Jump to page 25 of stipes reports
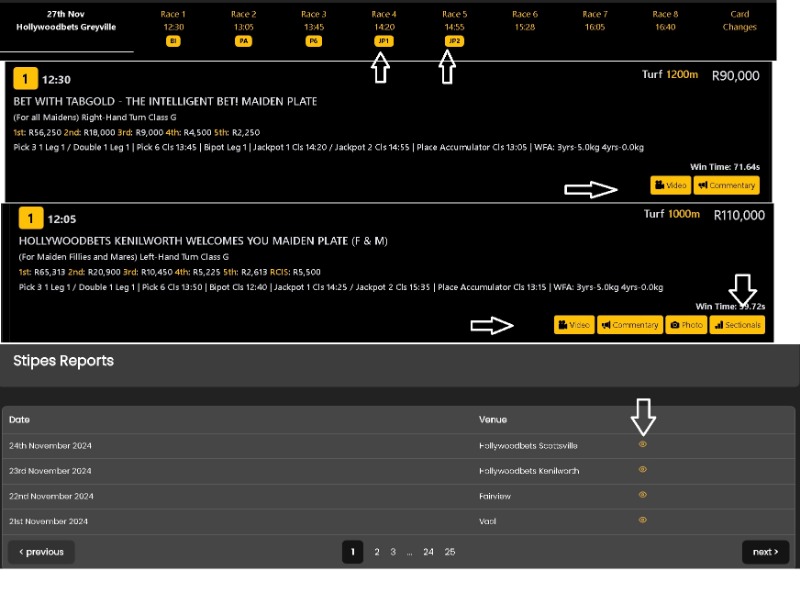 coord(450,552)
